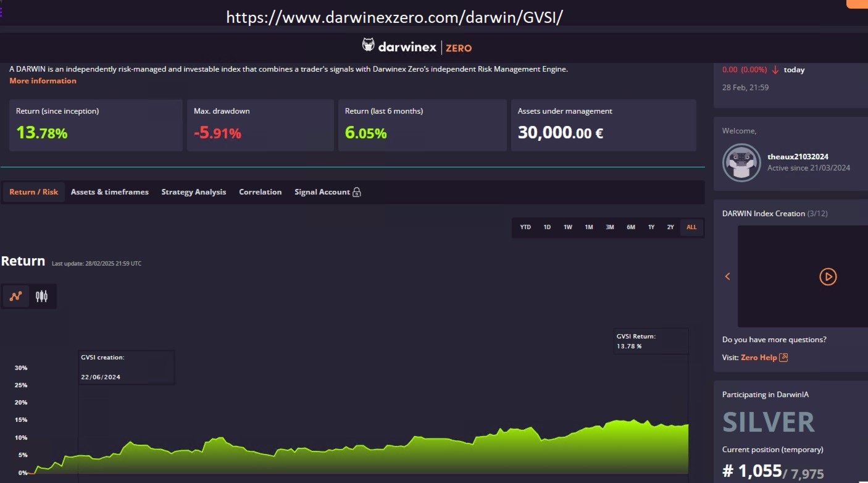Click the / 7,975 total participants number
This screenshot has width=868, height=483.
point(803,474)
